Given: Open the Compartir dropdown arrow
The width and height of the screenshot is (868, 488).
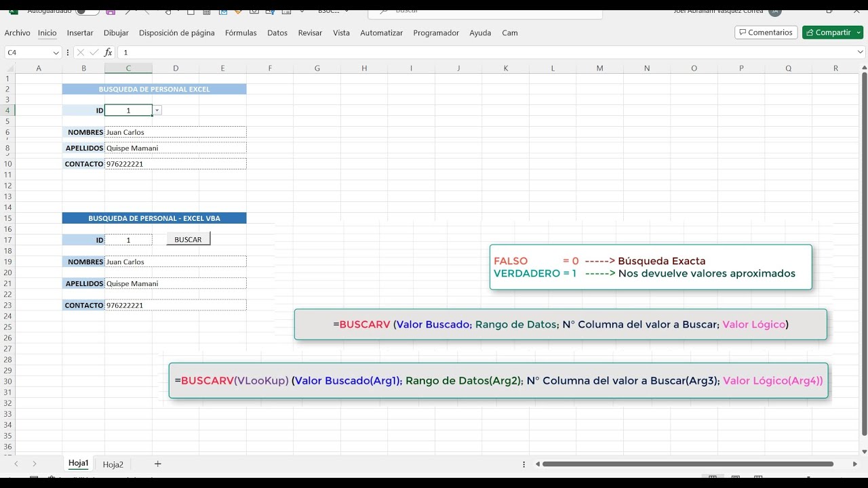Looking at the screenshot, I should [859, 33].
